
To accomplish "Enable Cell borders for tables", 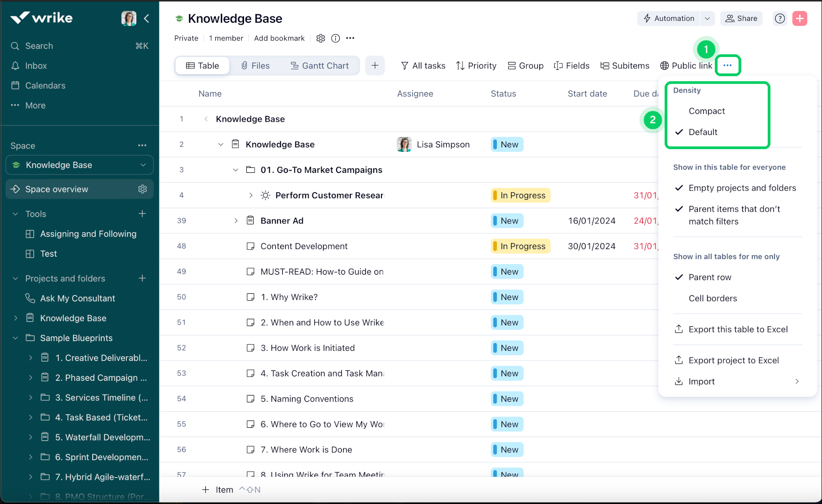I will pos(713,298).
